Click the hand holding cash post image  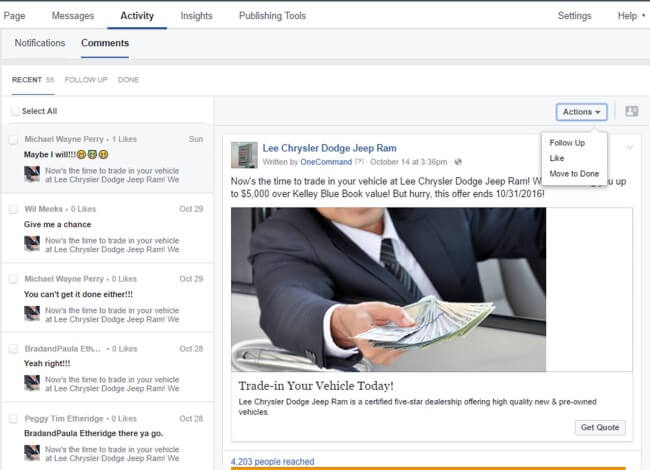389,289
